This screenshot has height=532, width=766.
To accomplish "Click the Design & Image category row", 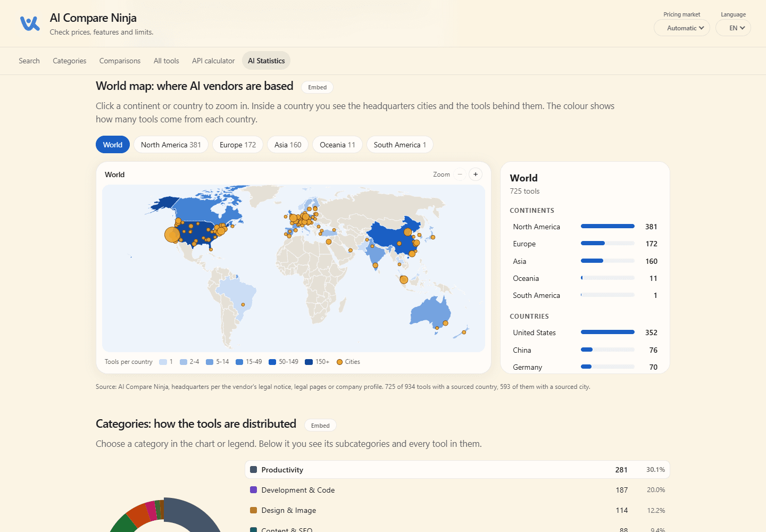I will (x=457, y=510).
